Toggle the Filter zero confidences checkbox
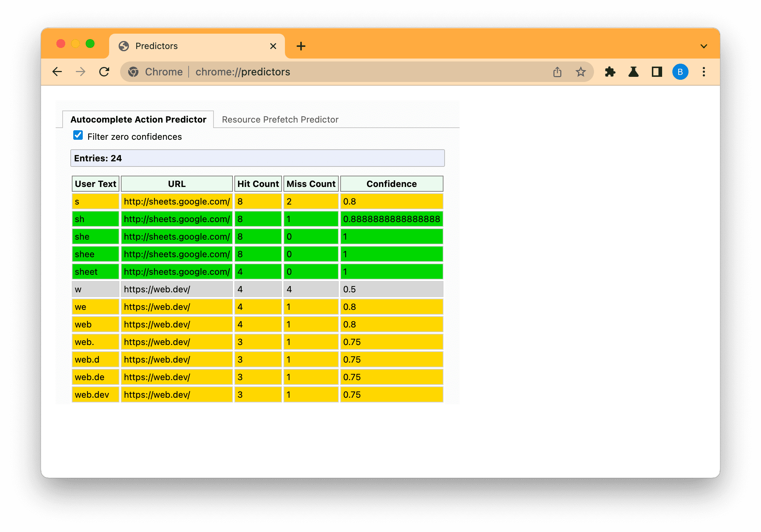 (78, 136)
